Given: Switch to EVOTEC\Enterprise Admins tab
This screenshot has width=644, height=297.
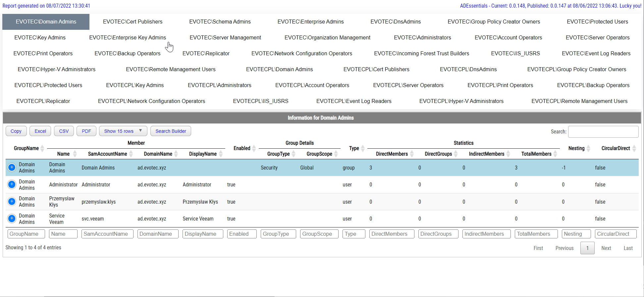Looking at the screenshot, I should (x=310, y=22).
